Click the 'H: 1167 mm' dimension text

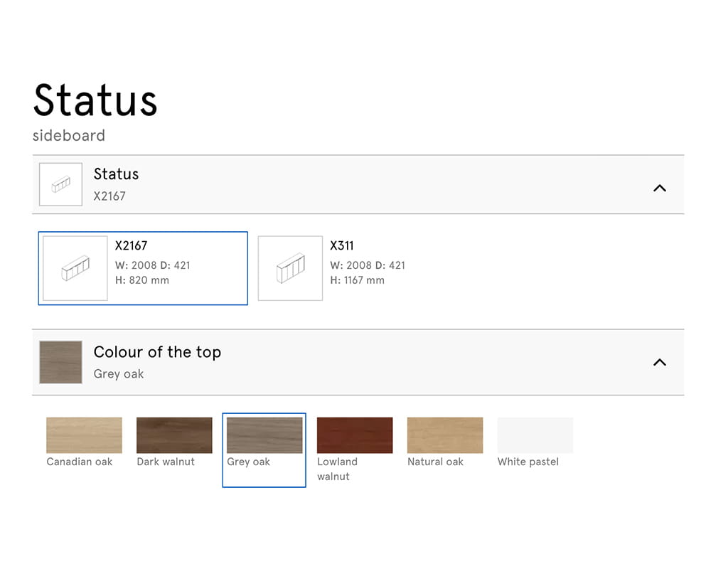tap(357, 280)
